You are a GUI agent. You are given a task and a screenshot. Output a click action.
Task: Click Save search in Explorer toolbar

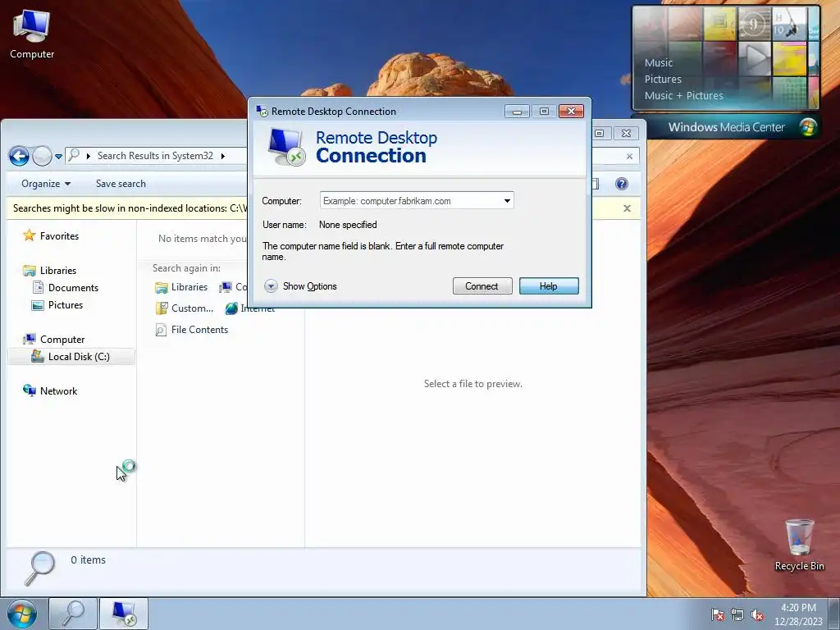point(121,184)
